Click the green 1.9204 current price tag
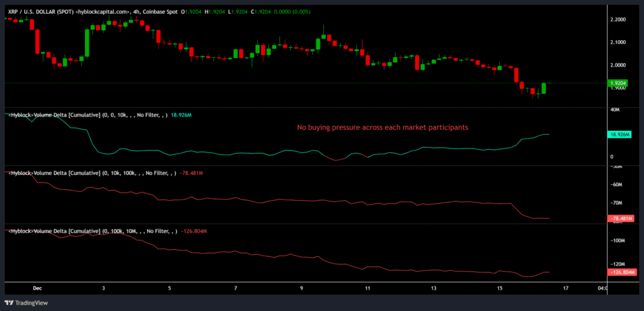Screen dimensions: 644x311 click(619, 82)
